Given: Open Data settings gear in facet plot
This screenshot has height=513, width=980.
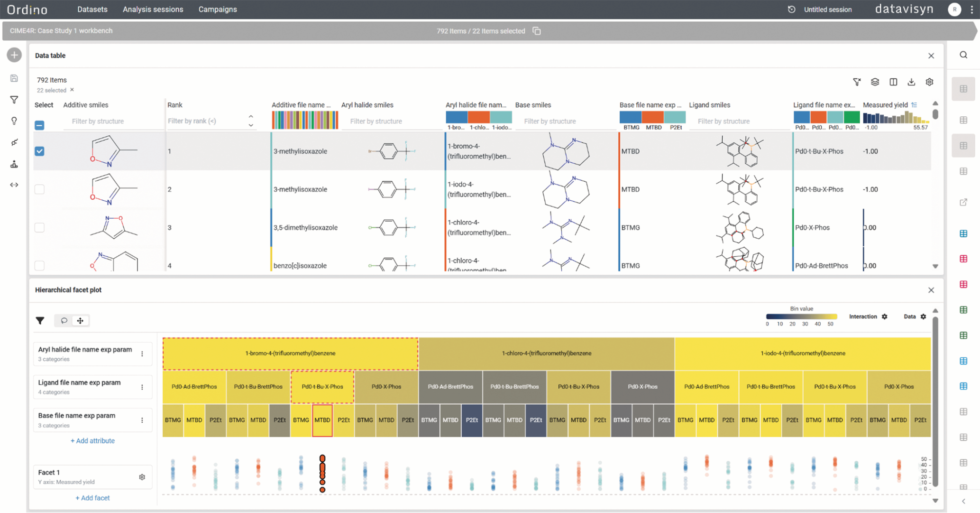Looking at the screenshot, I should [x=923, y=317].
